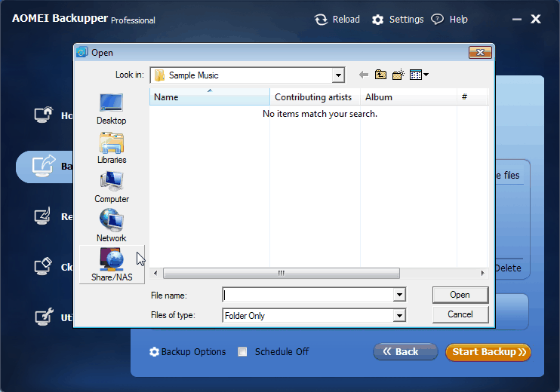This screenshot has height=392, width=560.
Task: Open the View menu dropdown
Action: 419,75
